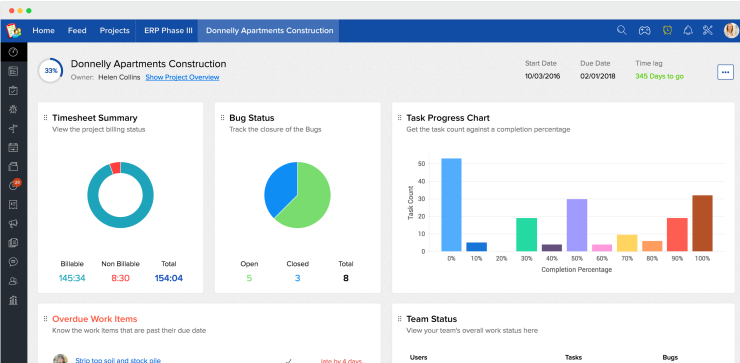Click the 0% bar in Task Progress Chart
Viewport: 740px width, 363px height.
(451, 205)
